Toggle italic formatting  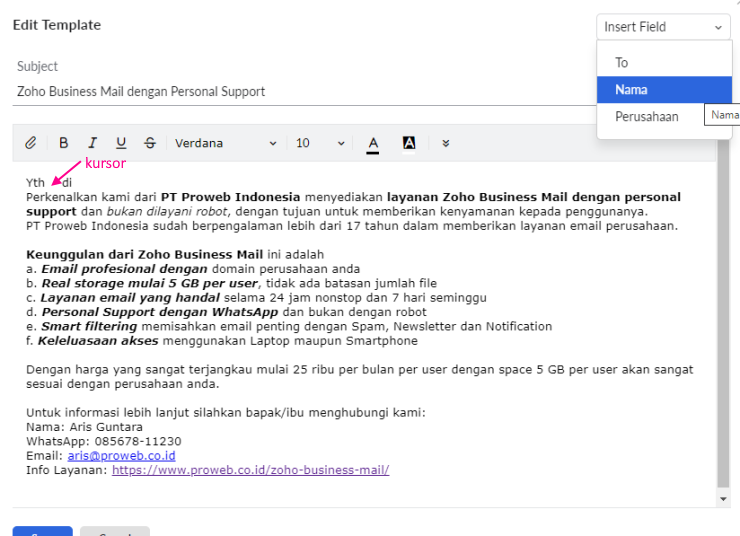(x=92, y=142)
